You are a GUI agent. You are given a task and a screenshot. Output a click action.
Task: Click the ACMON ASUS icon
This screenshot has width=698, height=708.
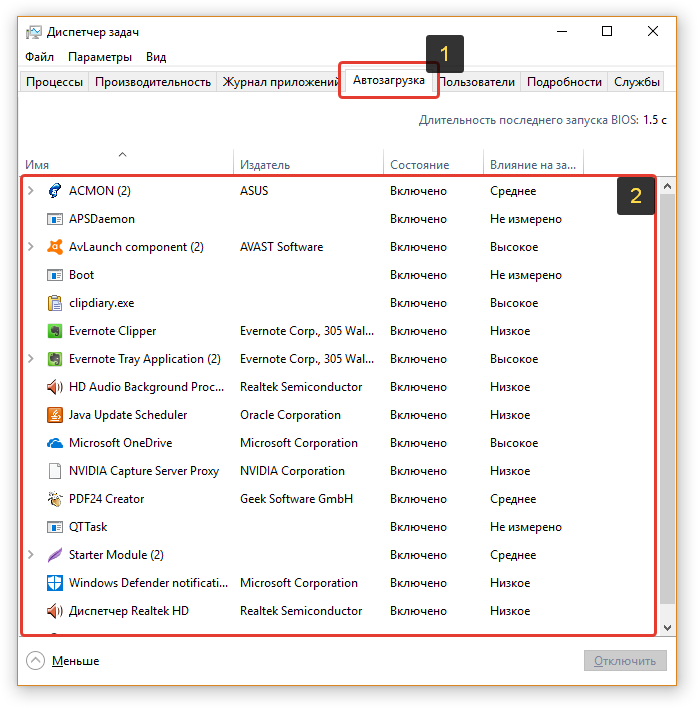pyautogui.click(x=55, y=191)
